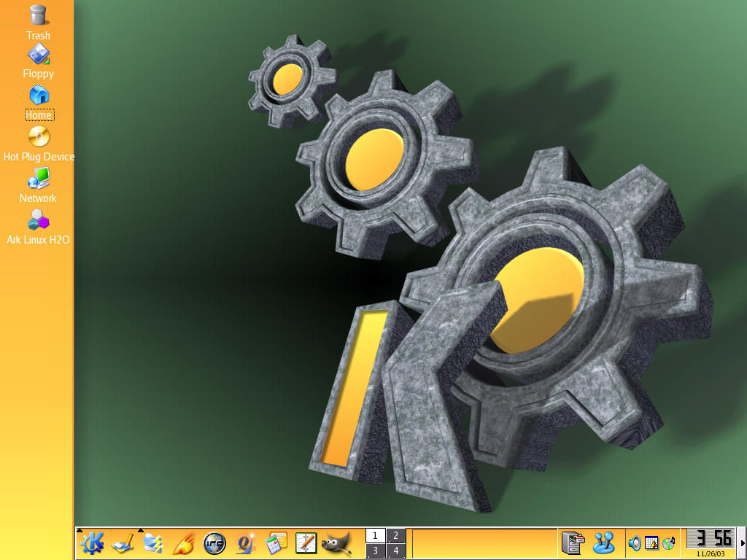Click the Home label text
747x560 pixels.
[39, 114]
